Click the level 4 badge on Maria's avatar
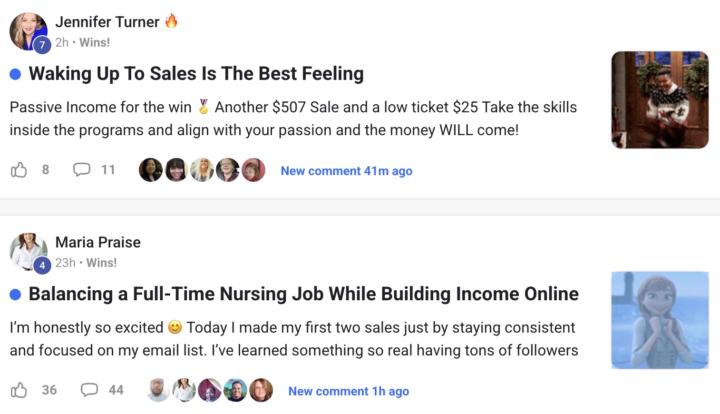The width and height of the screenshot is (720, 414). point(41,265)
